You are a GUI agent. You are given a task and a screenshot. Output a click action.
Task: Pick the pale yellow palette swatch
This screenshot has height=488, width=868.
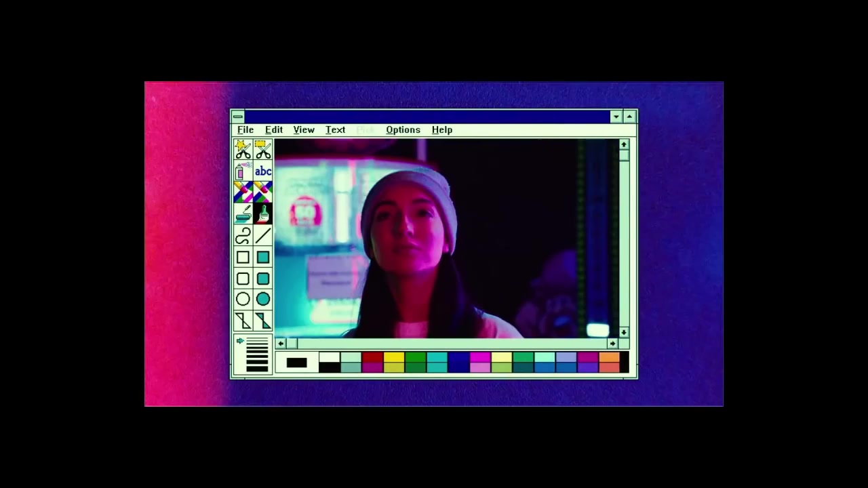[501, 357]
